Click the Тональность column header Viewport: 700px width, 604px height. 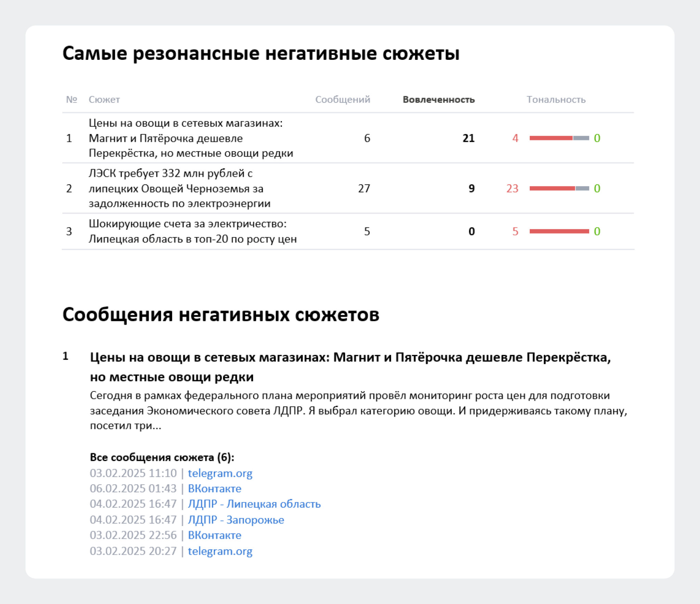[556, 99]
